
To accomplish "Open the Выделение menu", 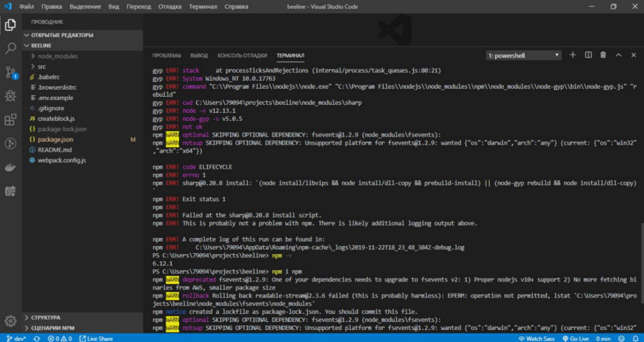I will (85, 7).
